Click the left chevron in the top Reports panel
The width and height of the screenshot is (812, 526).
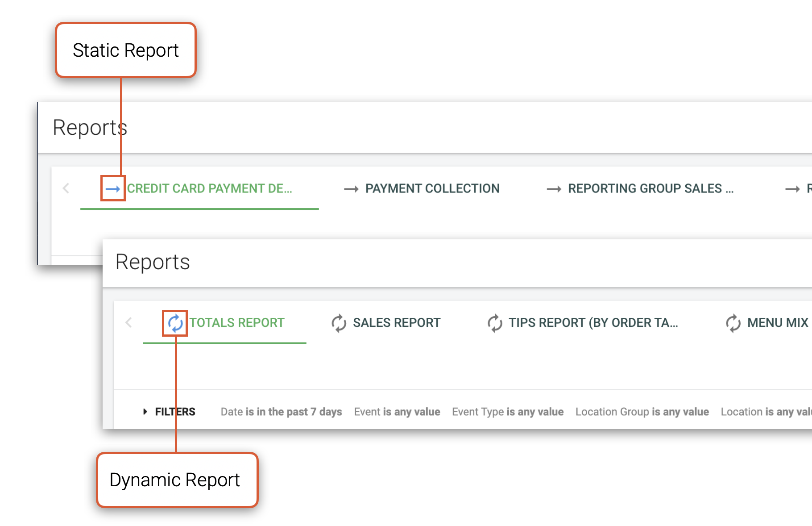[x=66, y=188]
